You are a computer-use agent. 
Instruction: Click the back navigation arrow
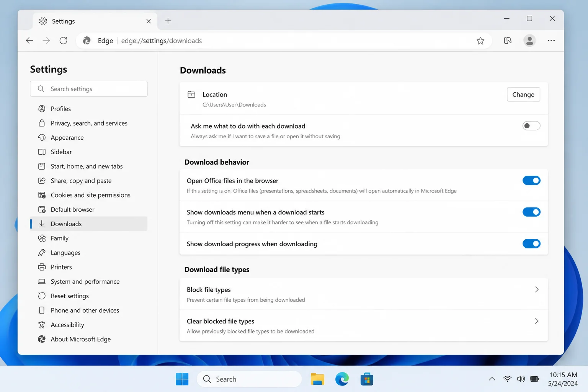29,41
